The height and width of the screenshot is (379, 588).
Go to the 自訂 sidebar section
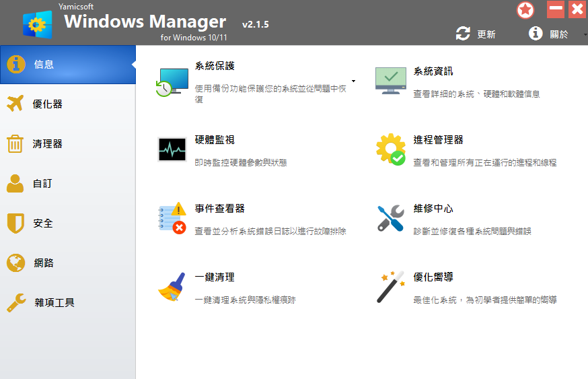(68, 184)
